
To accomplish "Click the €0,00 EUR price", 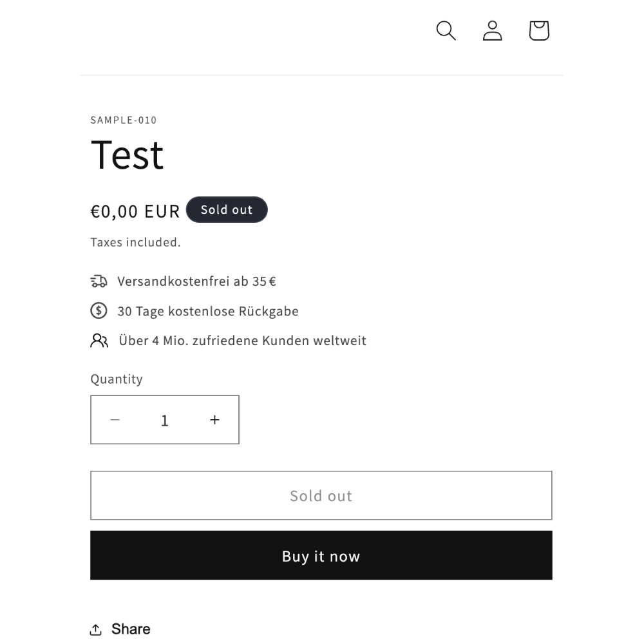I will click(x=135, y=211).
